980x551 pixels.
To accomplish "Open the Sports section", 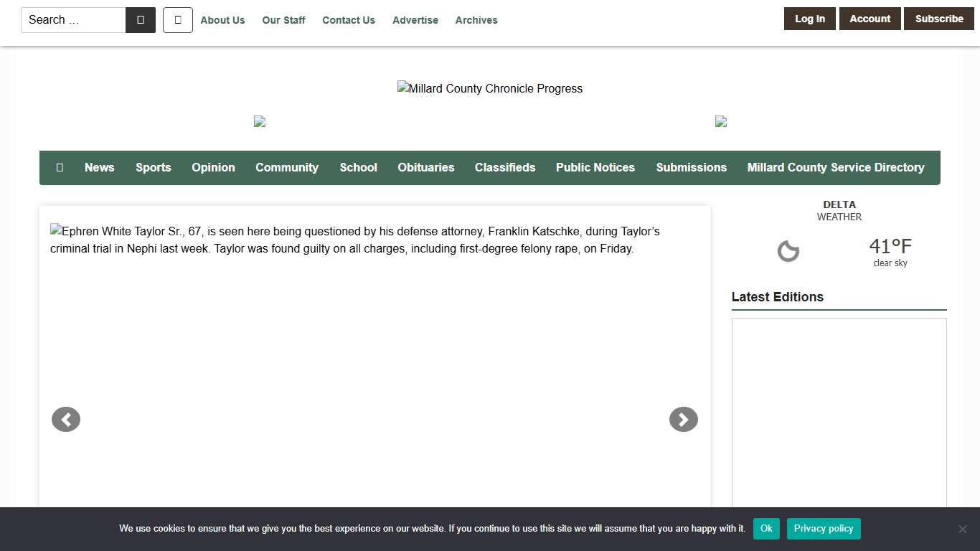I will coord(153,167).
